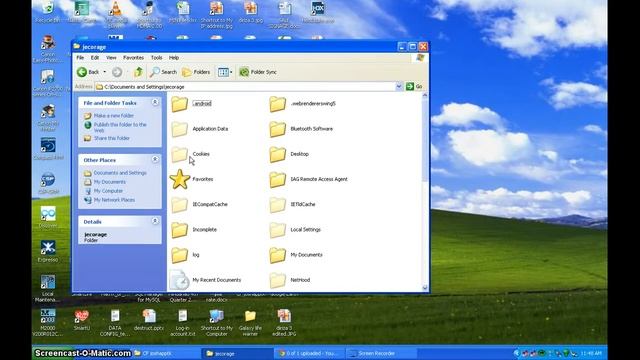Open the Help menu
This screenshot has width=640, height=360.
point(174,58)
